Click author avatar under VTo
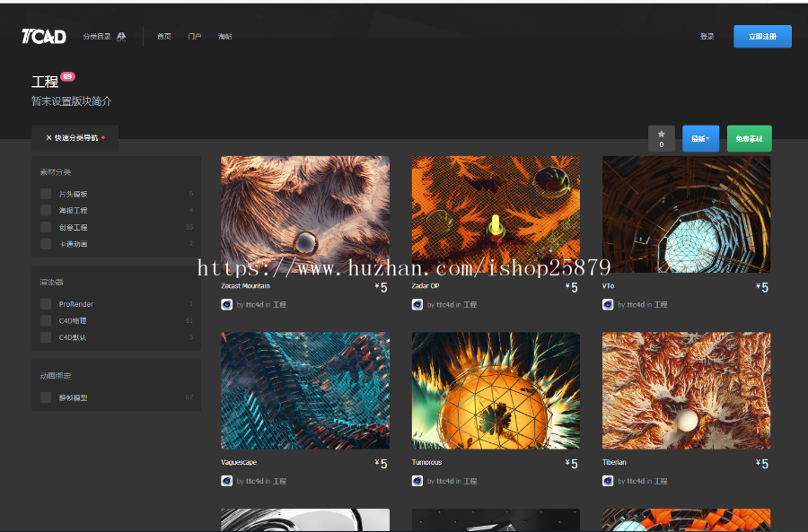The height and width of the screenshot is (532, 808). [x=608, y=304]
